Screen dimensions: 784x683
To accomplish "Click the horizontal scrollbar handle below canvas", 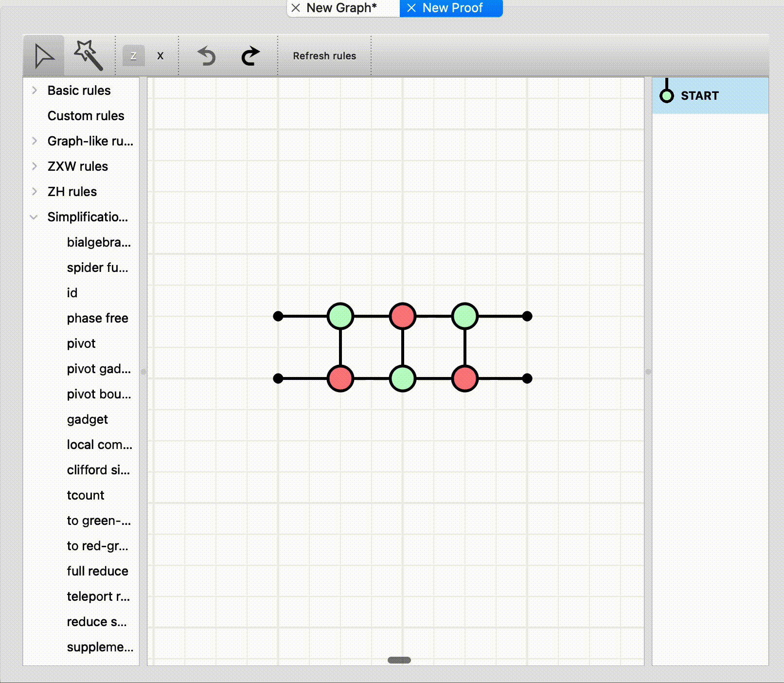I will (x=399, y=660).
